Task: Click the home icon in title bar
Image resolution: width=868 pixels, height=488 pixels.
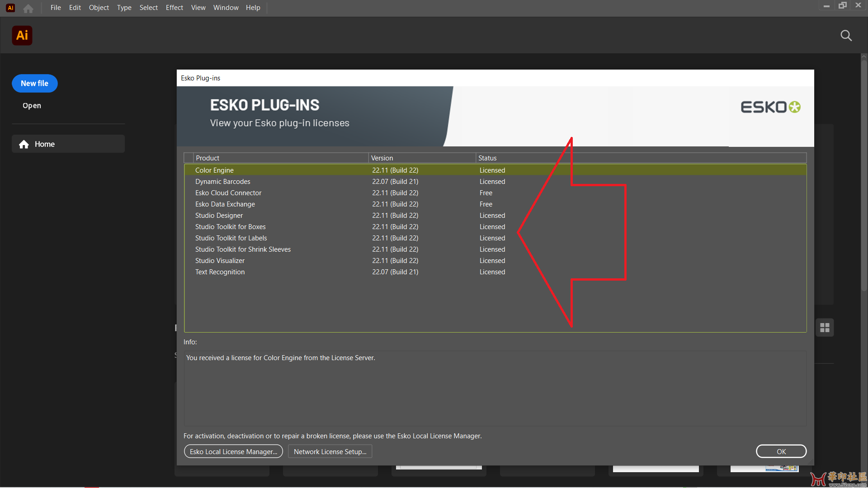Action: coord(28,8)
